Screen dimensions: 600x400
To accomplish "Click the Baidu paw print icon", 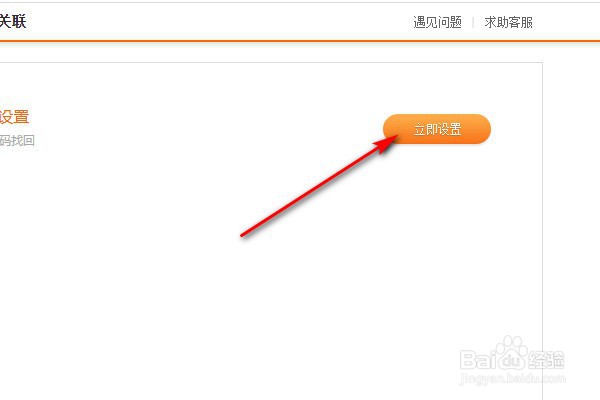I will [512, 353].
